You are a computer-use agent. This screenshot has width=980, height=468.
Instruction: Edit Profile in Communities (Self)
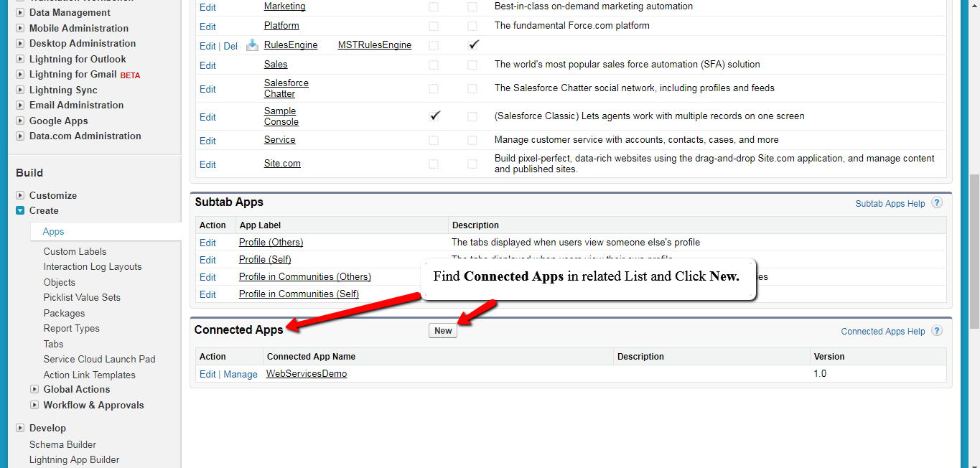click(207, 294)
